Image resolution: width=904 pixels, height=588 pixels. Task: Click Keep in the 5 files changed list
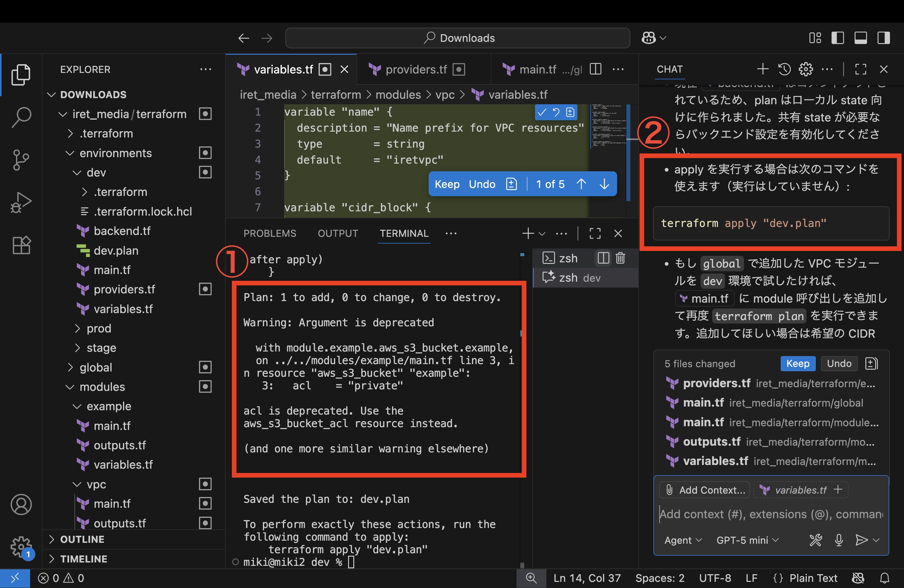[x=797, y=364]
